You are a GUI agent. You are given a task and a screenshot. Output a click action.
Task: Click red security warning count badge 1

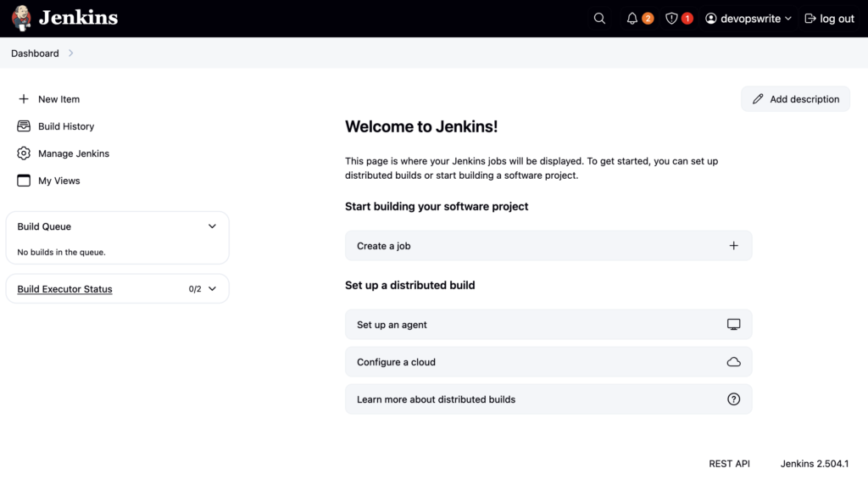pos(687,19)
